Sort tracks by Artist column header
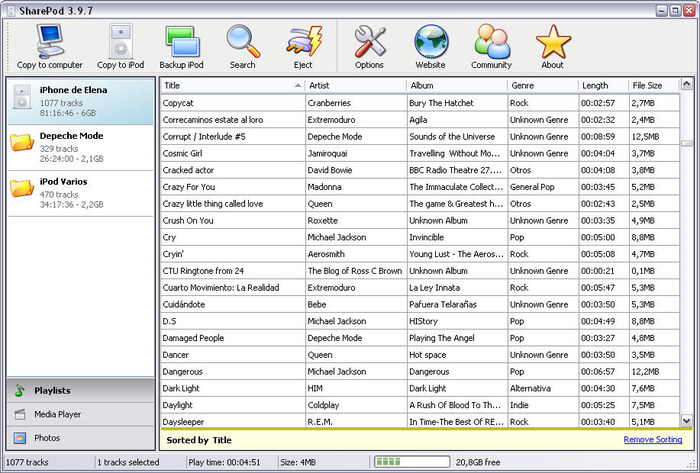Screen dimensions: 700x473 [355, 86]
